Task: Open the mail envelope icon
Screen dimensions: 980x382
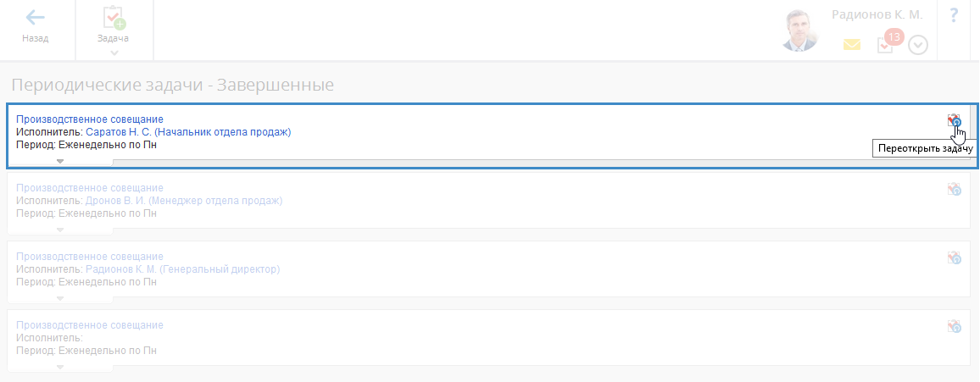Action: tap(852, 45)
